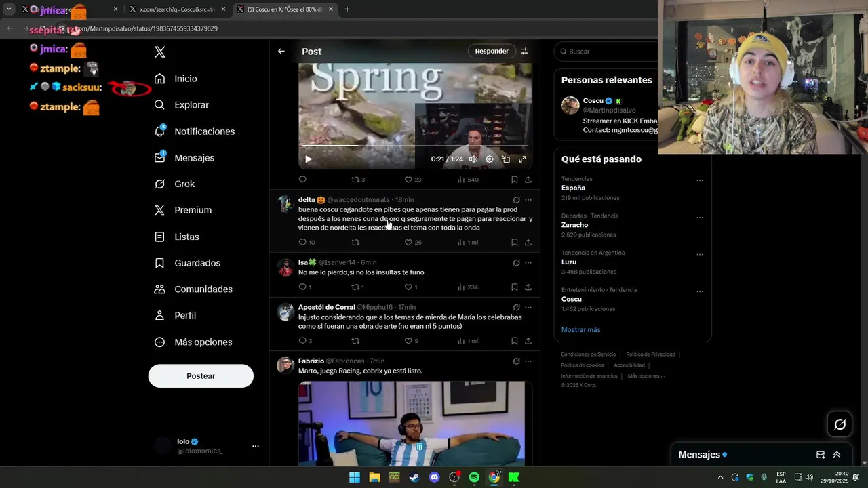868x488 pixels.
Task: Like the video post with 23 likes
Action: [x=413, y=180]
